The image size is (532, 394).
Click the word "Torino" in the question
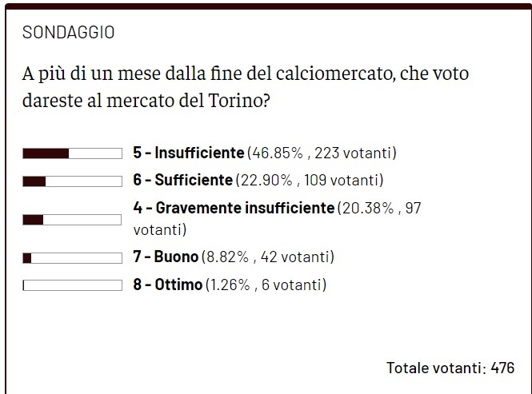coord(236,102)
